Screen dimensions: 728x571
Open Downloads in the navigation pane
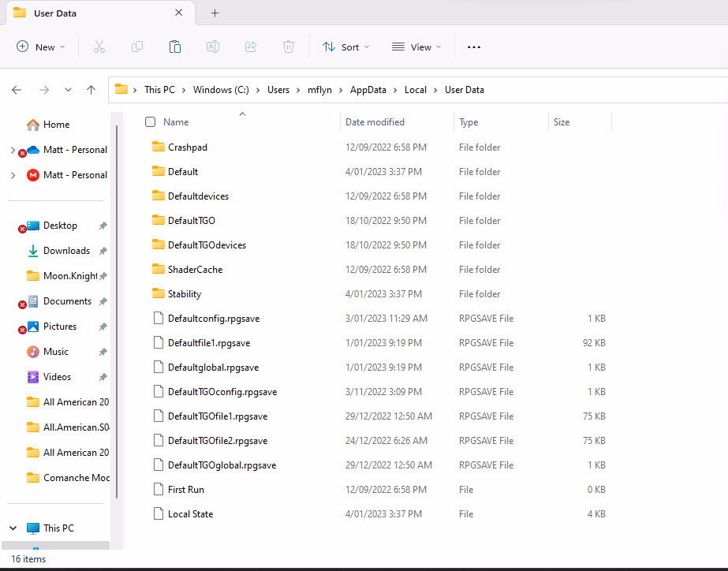(x=66, y=251)
